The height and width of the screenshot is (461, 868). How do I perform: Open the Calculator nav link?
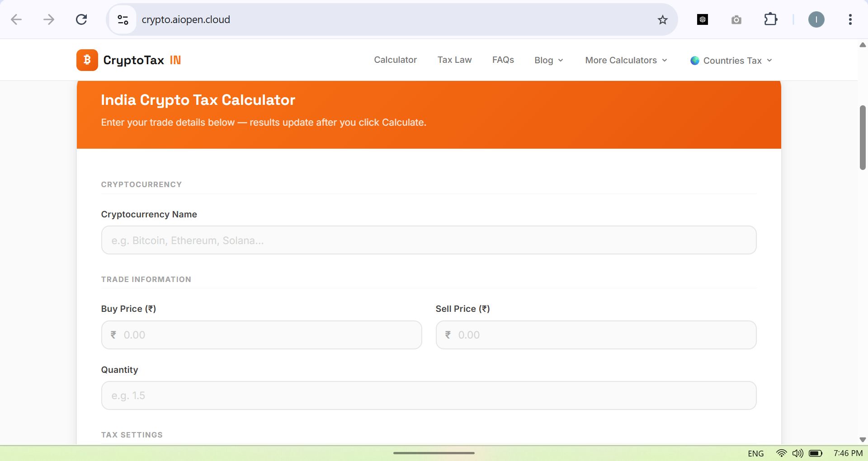coord(395,60)
